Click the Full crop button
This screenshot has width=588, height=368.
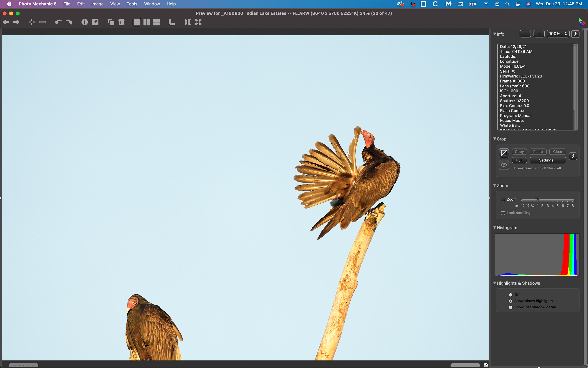(x=519, y=160)
